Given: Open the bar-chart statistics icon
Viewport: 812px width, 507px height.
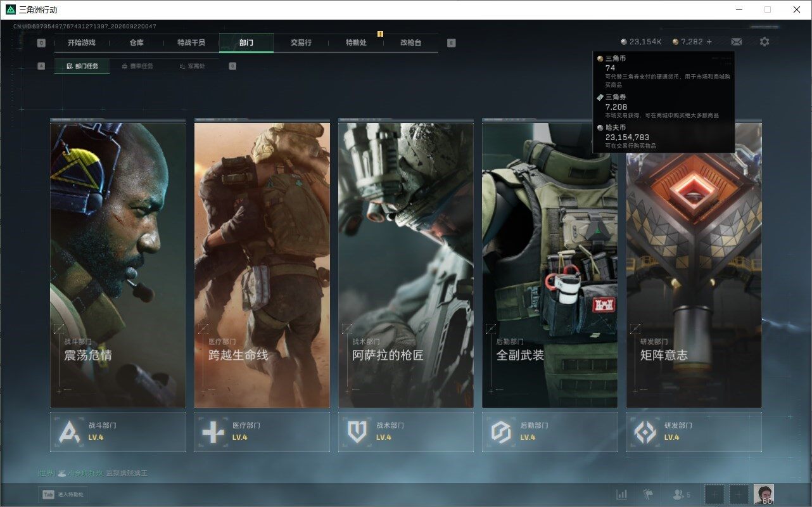Looking at the screenshot, I should pyautogui.click(x=622, y=494).
